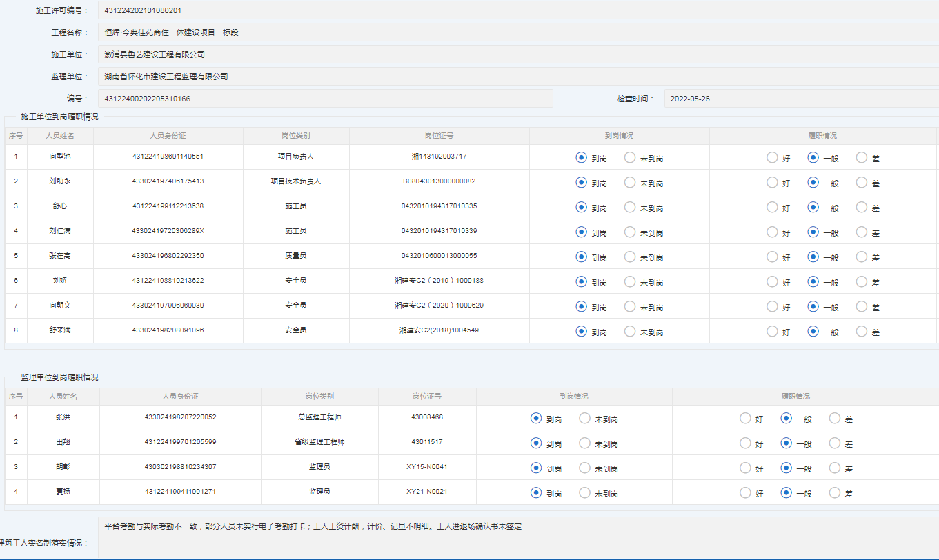Mark 张在高 performance as 差
This screenshot has width=939, height=560.
pyautogui.click(x=862, y=257)
